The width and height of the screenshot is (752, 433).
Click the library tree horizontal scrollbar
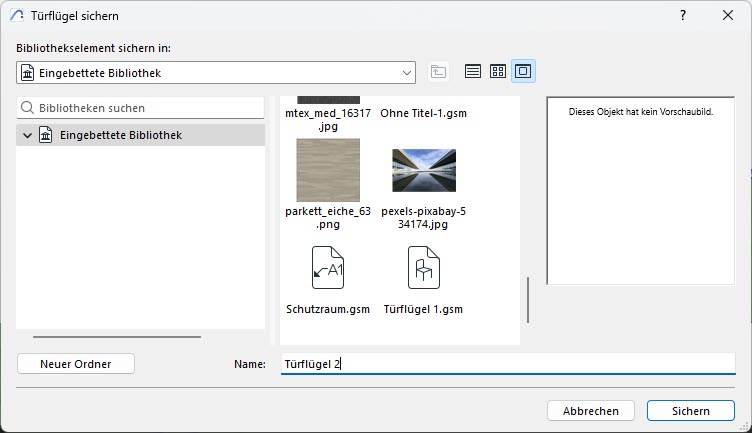(117, 337)
